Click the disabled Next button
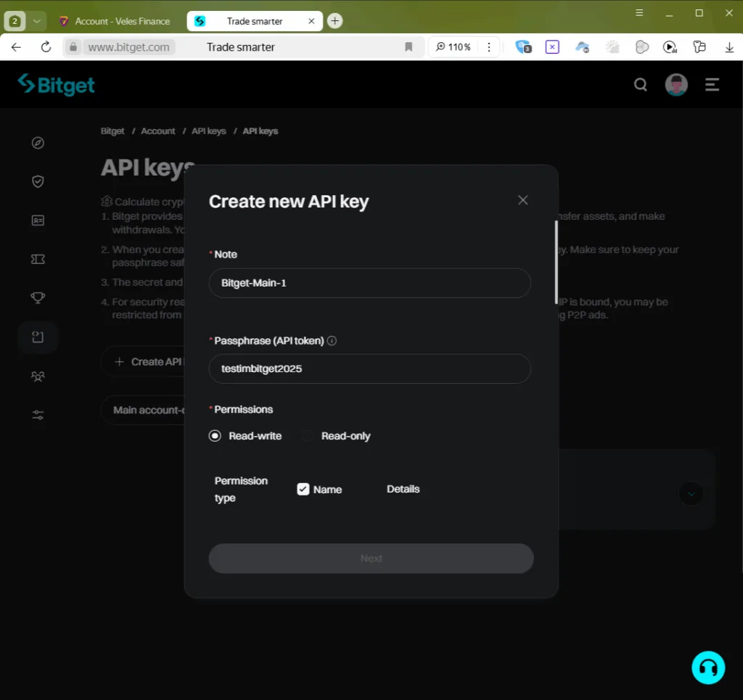 (x=371, y=559)
